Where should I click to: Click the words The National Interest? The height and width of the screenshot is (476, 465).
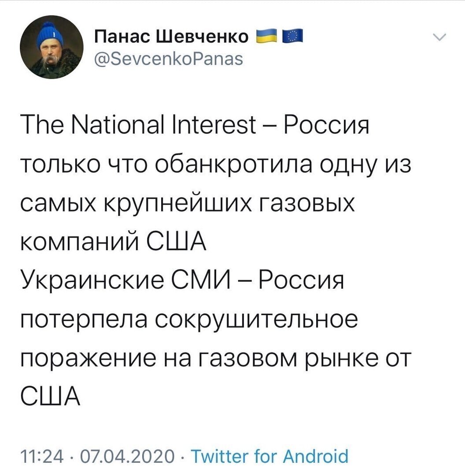coord(138,124)
